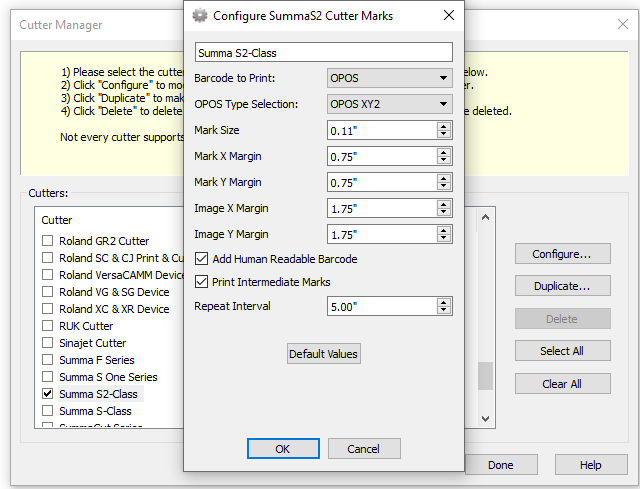Check the Sinajet Cutter box
Image resolution: width=640 pixels, height=489 pixels.
click(48, 342)
